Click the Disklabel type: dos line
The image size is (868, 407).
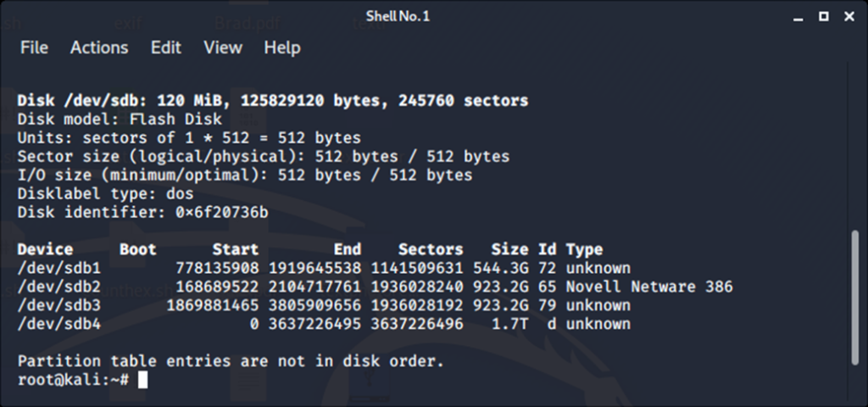[105, 193]
